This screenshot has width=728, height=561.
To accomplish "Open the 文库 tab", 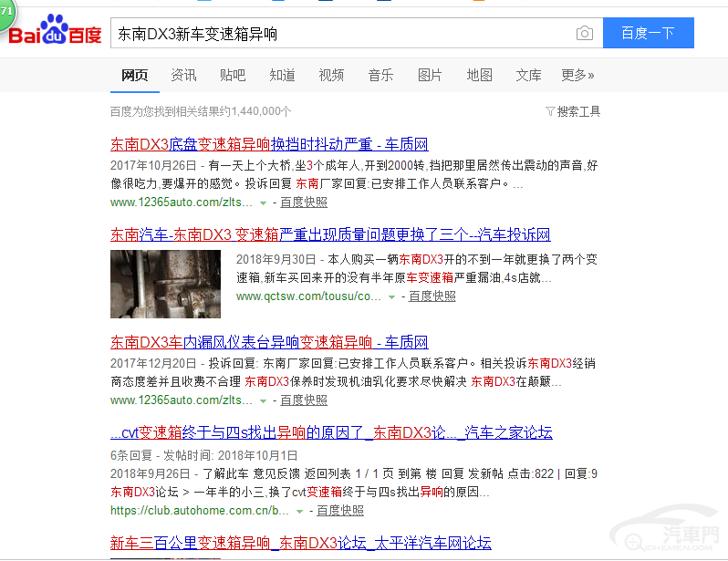I will click(529, 75).
